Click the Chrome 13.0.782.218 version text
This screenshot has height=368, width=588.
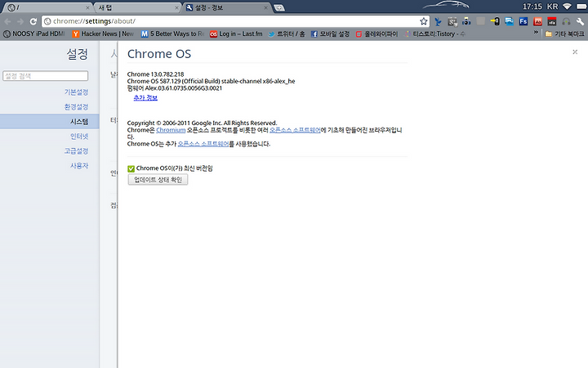click(x=156, y=74)
